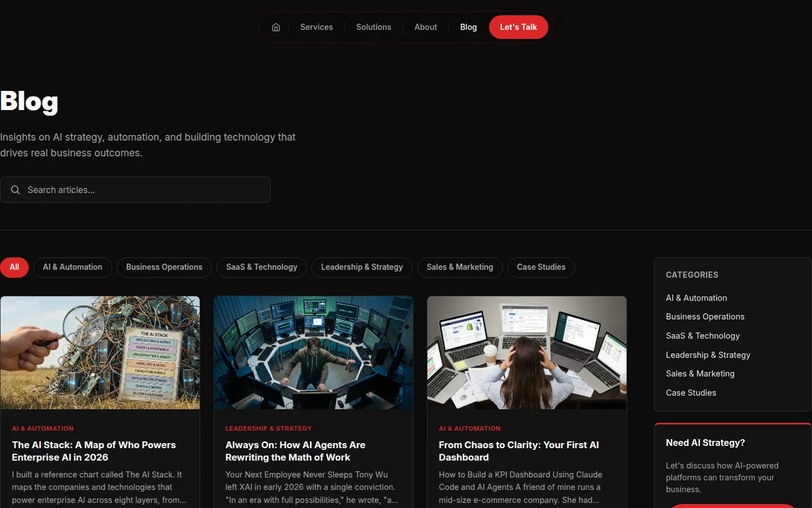This screenshot has width=812, height=508.
Task: Click the magnifying glass search icon
Action: pos(15,190)
